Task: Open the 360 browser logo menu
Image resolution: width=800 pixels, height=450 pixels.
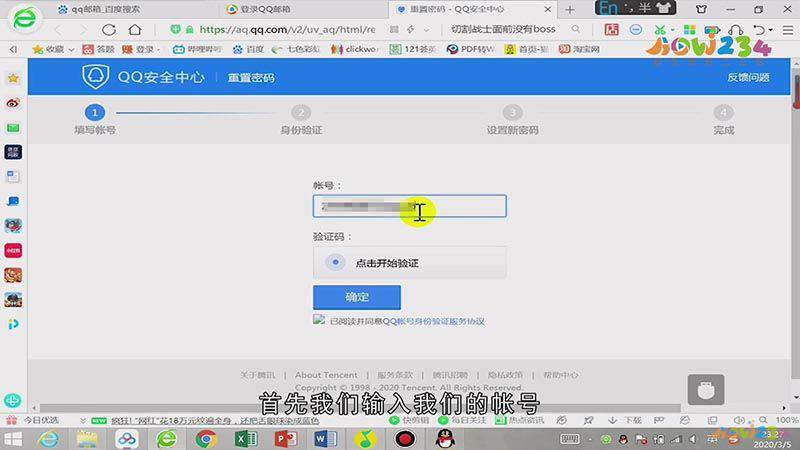Action: (x=24, y=19)
